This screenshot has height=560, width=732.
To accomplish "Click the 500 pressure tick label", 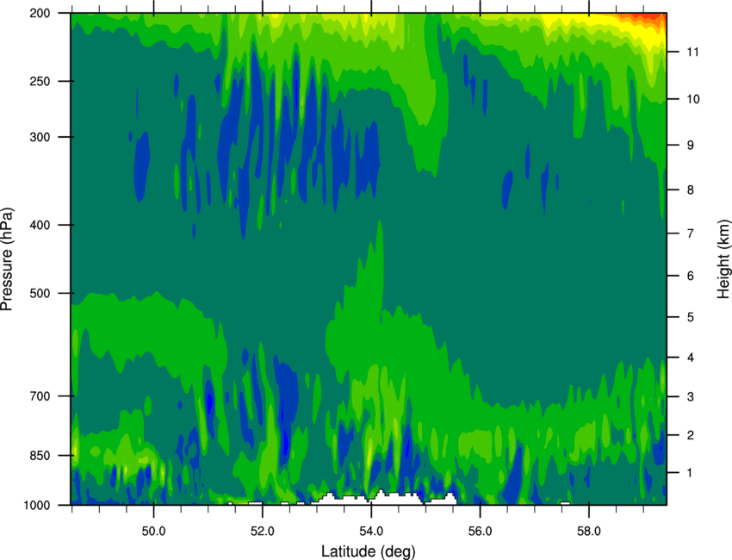I will point(40,293).
